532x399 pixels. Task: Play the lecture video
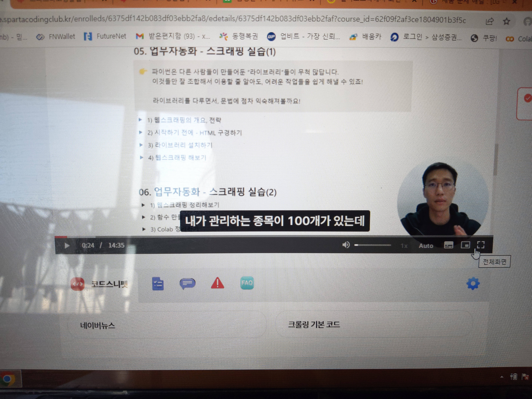click(x=67, y=246)
